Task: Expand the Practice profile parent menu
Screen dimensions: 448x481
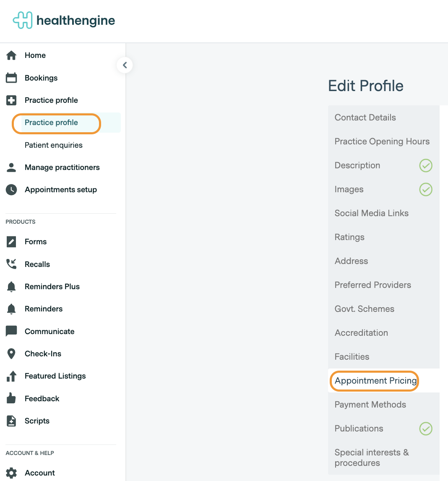Action: (x=51, y=100)
